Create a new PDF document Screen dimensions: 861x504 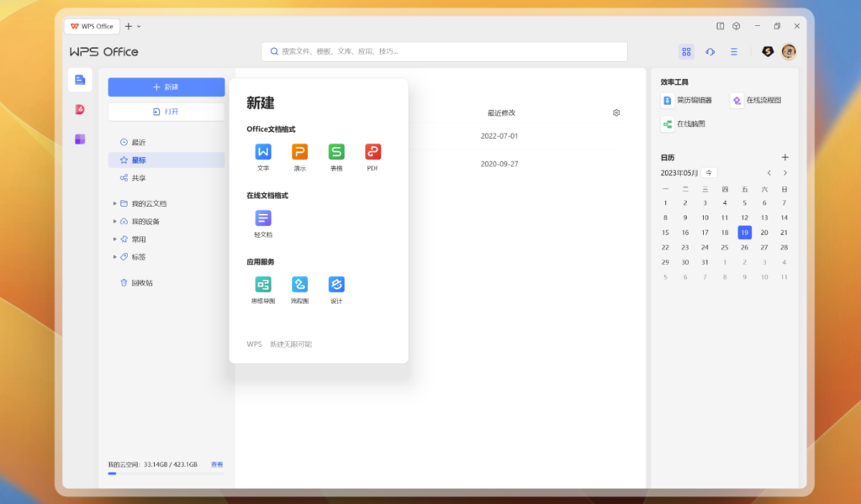tap(372, 154)
